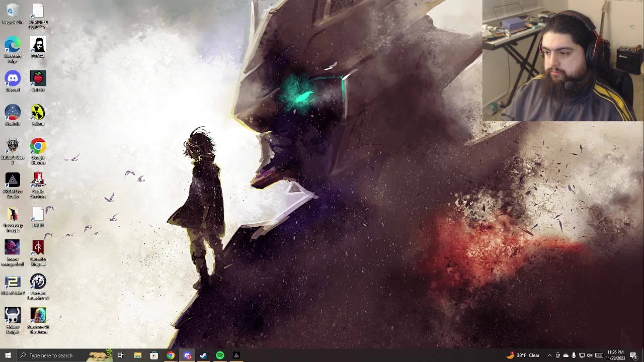Select the FAITH file on desktop

(38, 217)
